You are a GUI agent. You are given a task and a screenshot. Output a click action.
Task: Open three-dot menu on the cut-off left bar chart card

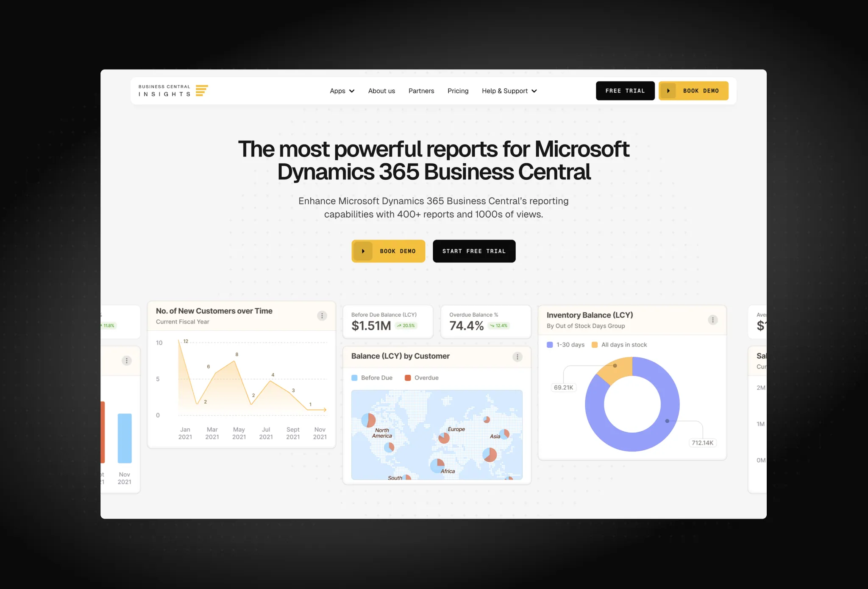(x=127, y=360)
